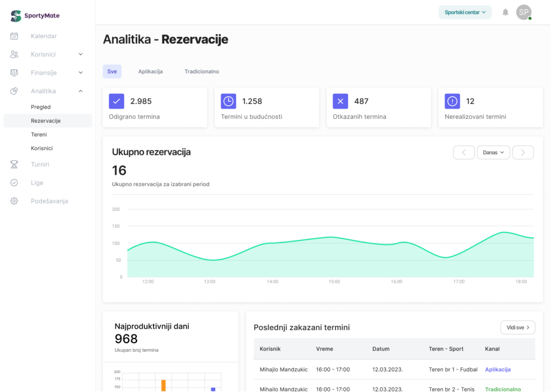This screenshot has width=551, height=392.
Task: Select the Sve tab
Action: [x=112, y=72]
